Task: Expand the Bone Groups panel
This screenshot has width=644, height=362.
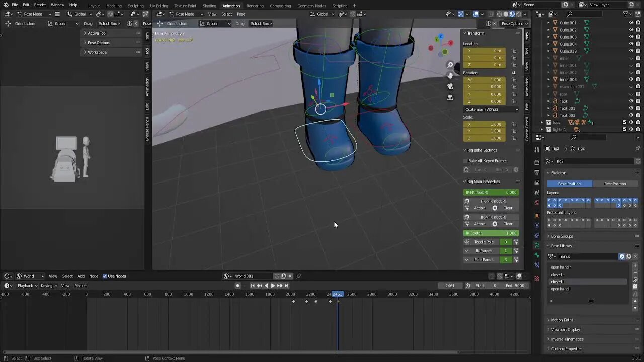Action: tap(561, 236)
